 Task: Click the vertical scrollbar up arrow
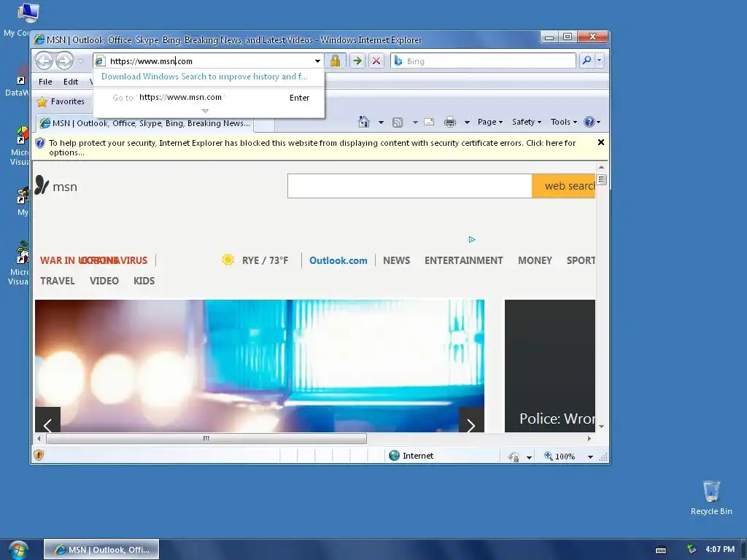tap(601, 167)
